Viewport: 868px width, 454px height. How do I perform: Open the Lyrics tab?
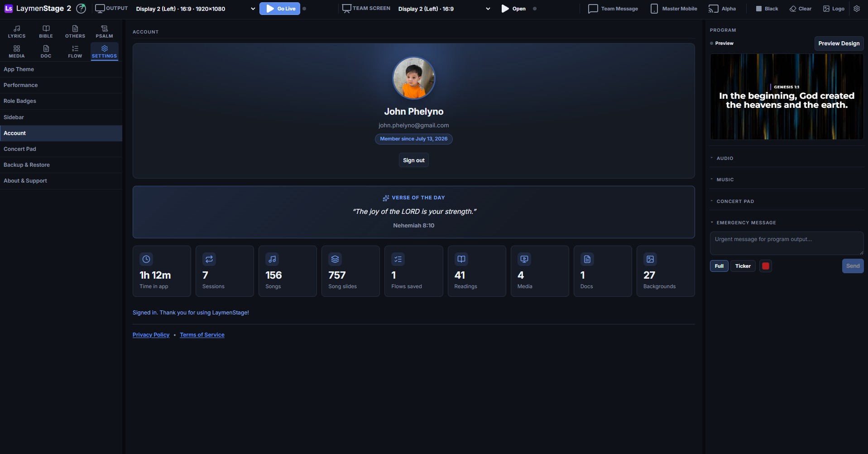[x=17, y=32]
